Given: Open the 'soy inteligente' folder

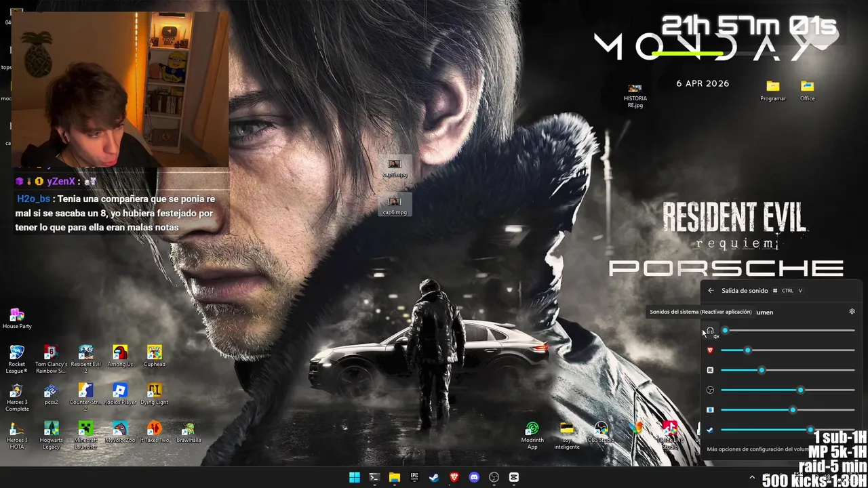Looking at the screenshot, I should click(566, 436).
